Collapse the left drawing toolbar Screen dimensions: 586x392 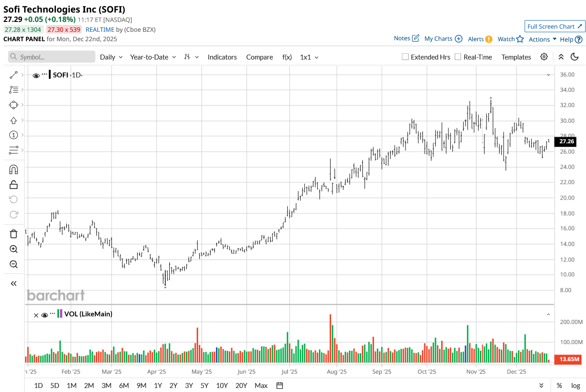pyautogui.click(x=13, y=283)
